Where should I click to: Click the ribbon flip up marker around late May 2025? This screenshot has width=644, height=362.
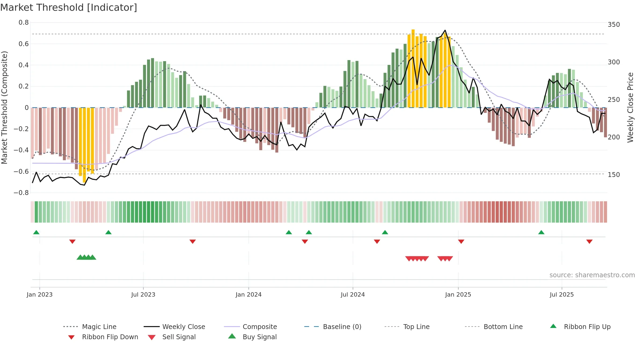pyautogui.click(x=541, y=232)
